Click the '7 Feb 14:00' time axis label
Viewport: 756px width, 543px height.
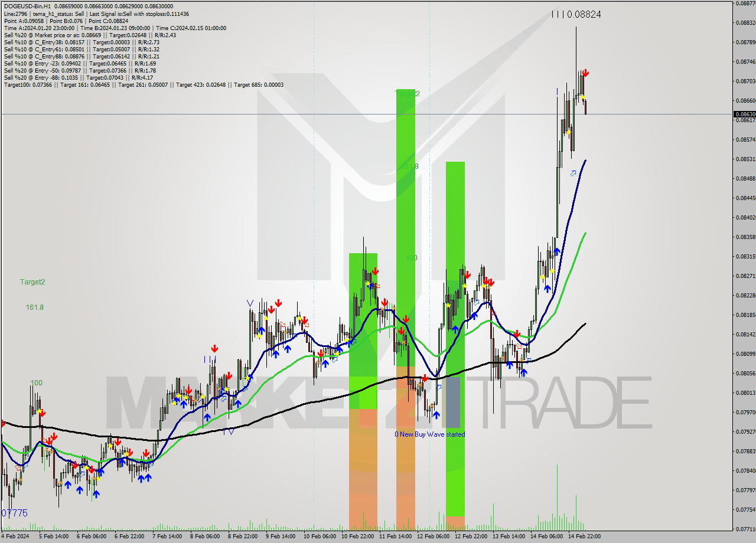click(167, 537)
